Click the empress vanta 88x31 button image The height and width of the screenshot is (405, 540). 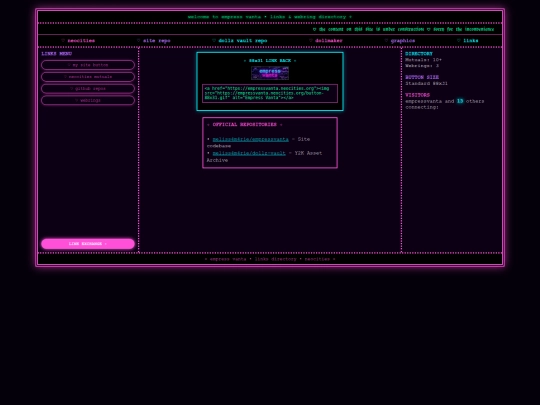click(270, 73)
